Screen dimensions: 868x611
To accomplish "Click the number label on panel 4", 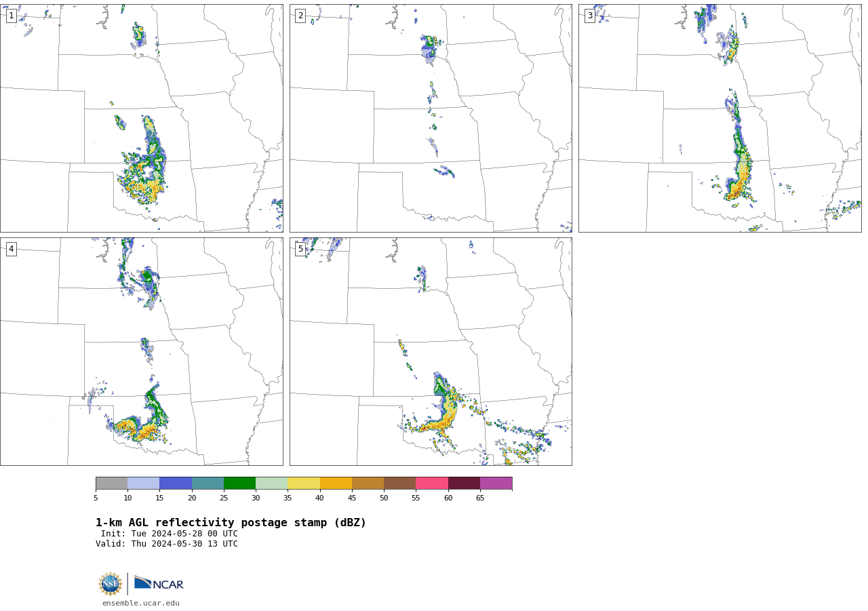I will tap(12, 249).
